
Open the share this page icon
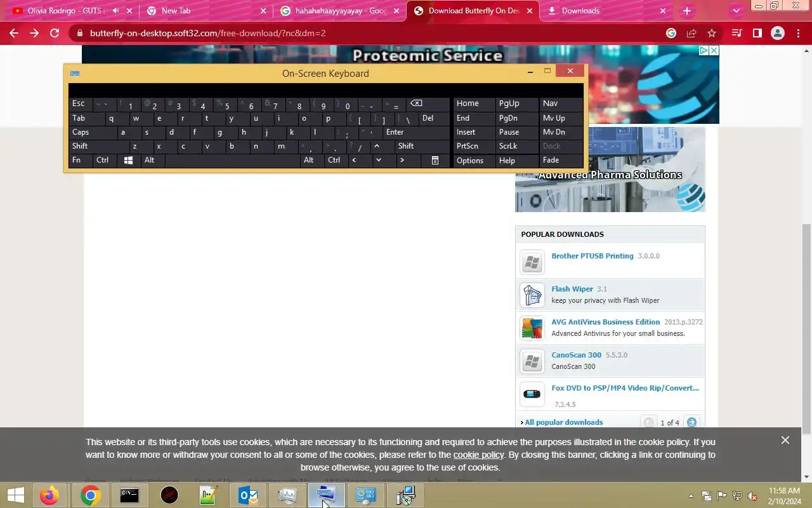point(691,33)
